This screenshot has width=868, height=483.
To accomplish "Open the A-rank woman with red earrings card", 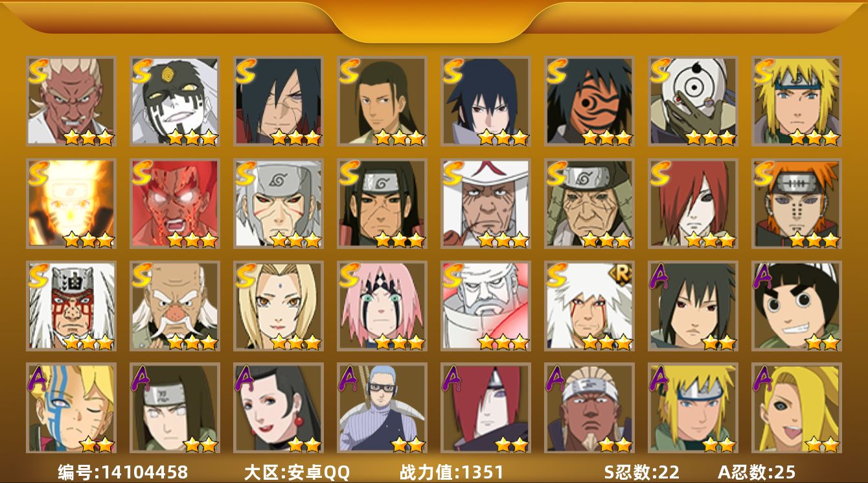I will click(279, 408).
